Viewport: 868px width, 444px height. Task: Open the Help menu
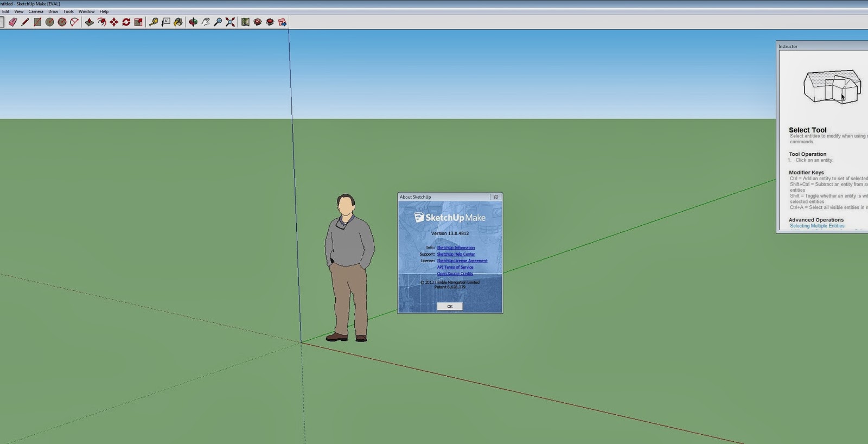[x=104, y=11]
